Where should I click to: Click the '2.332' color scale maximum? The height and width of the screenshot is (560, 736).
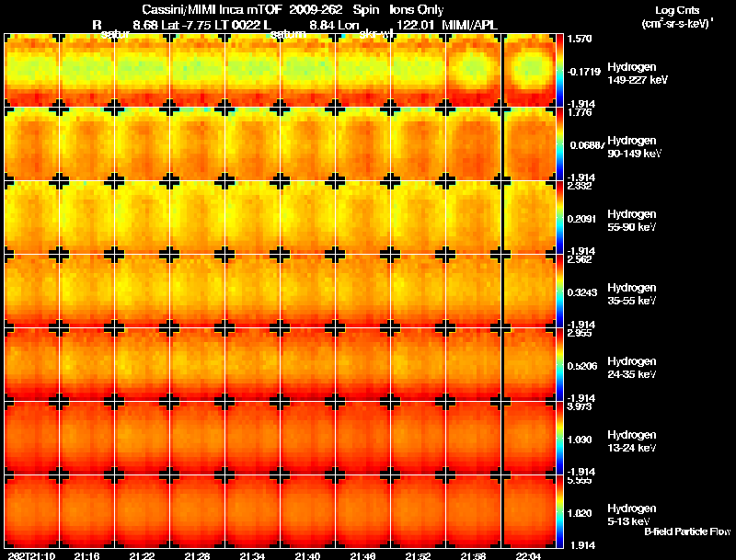[580, 186]
